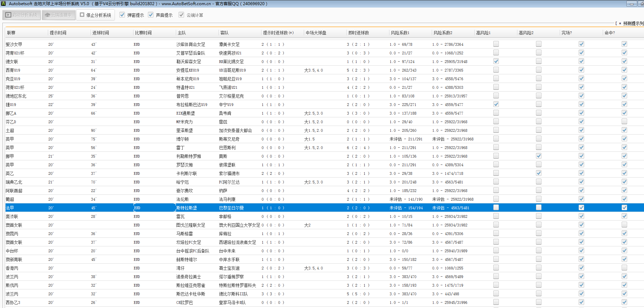The image size is (644, 308).
Task: Click the play icon on 启动分析系统
Action: click(8, 15)
